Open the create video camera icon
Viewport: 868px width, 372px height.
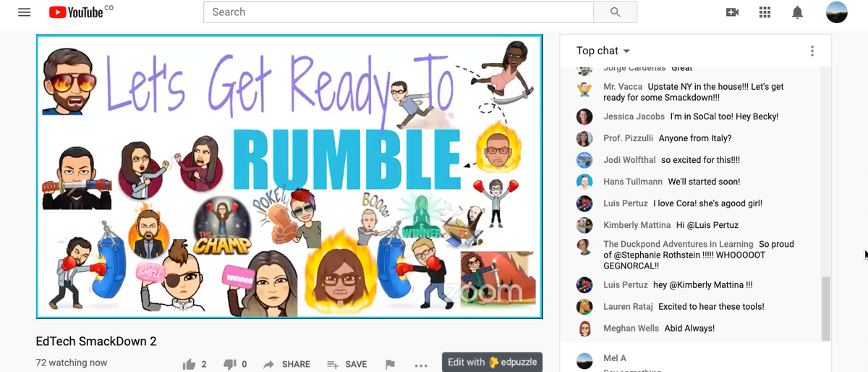coord(732,12)
